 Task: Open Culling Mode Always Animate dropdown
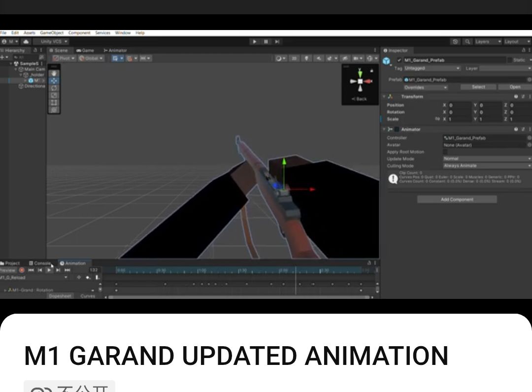coord(487,166)
